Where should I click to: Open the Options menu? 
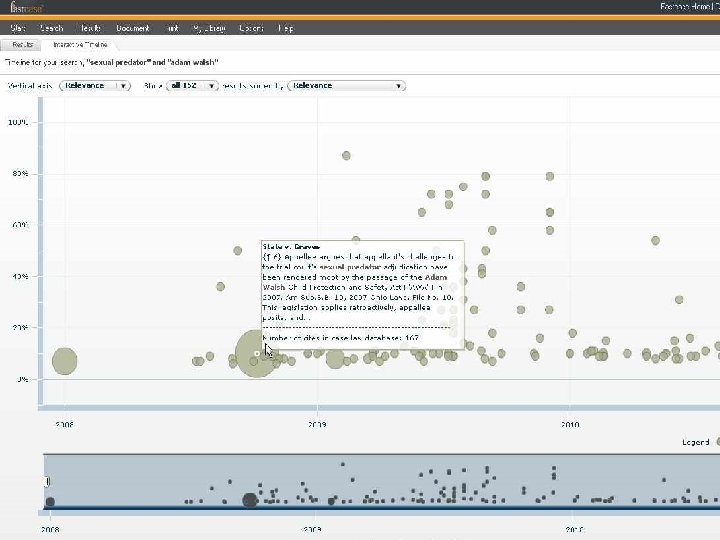point(251,28)
